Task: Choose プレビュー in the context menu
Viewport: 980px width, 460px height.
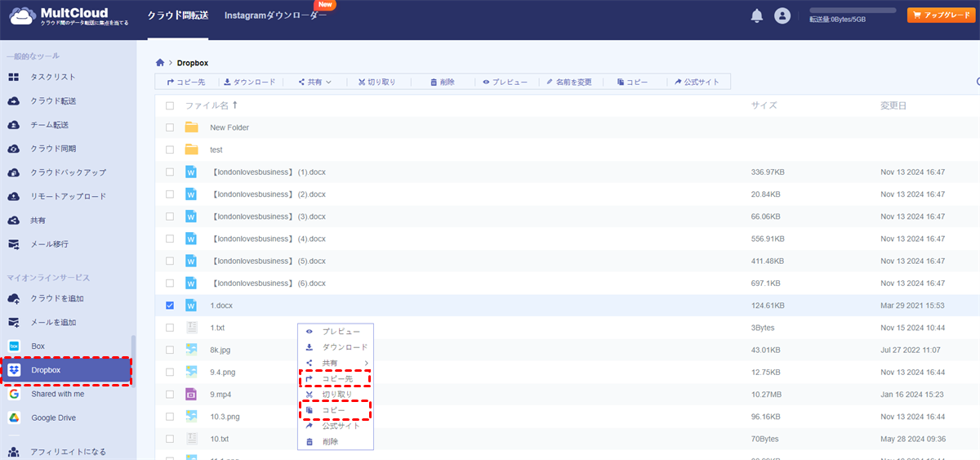Action: coord(336,332)
